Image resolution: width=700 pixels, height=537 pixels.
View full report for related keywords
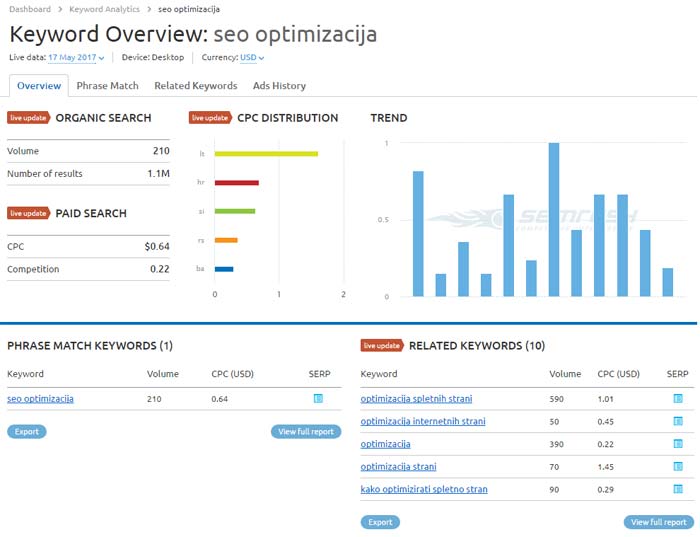659,522
